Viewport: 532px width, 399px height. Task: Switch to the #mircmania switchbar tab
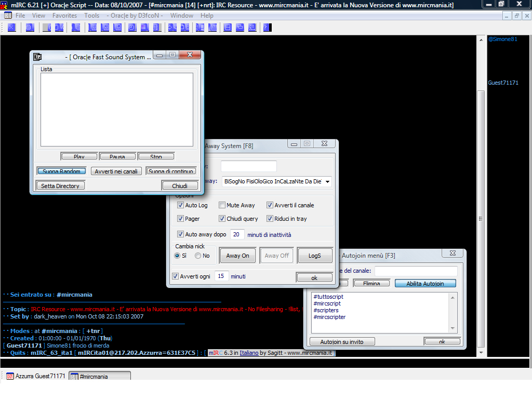[99, 376]
